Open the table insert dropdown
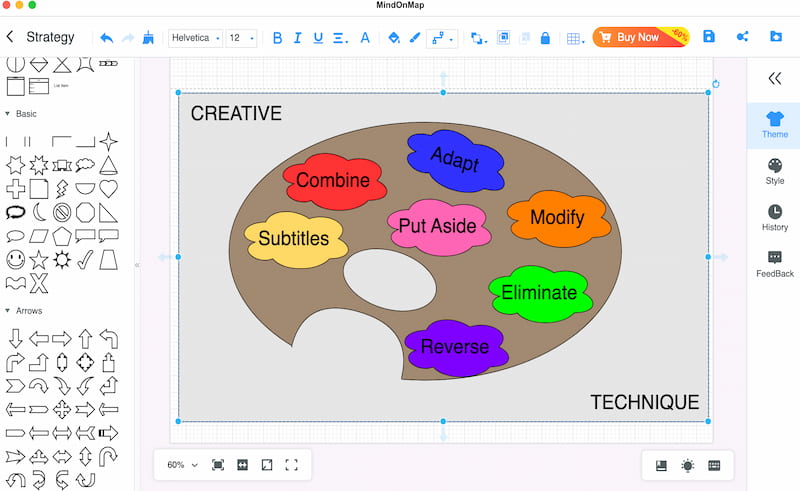This screenshot has height=491, width=800. [x=576, y=39]
